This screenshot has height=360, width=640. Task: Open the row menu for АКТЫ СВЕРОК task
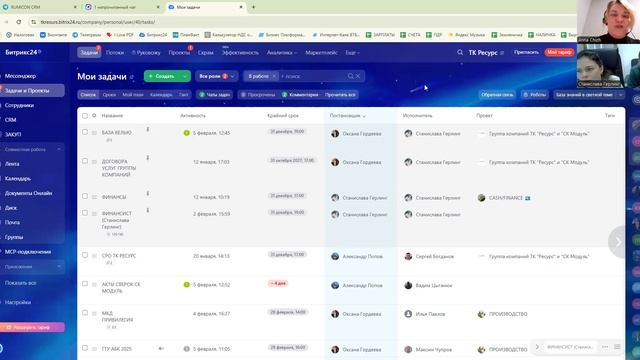coord(94,284)
